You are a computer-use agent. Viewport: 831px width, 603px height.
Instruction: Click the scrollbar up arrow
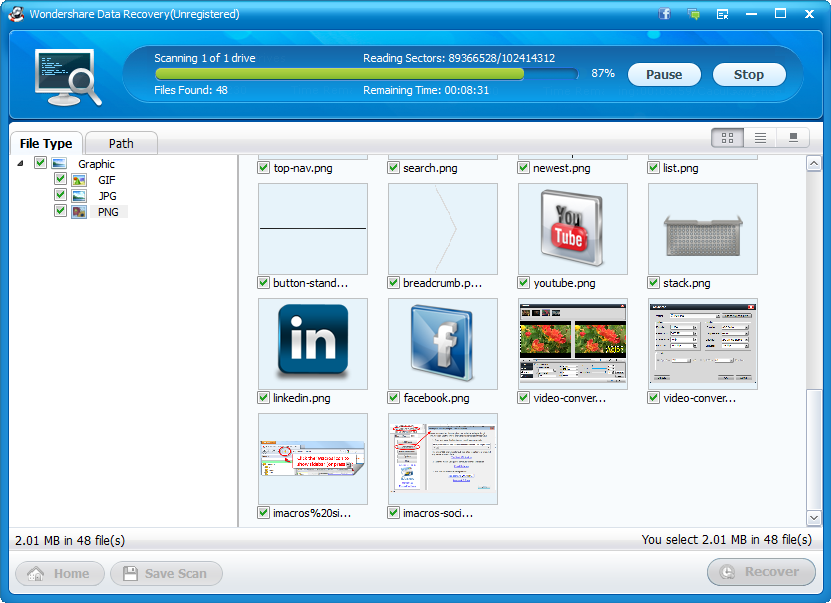tap(813, 164)
